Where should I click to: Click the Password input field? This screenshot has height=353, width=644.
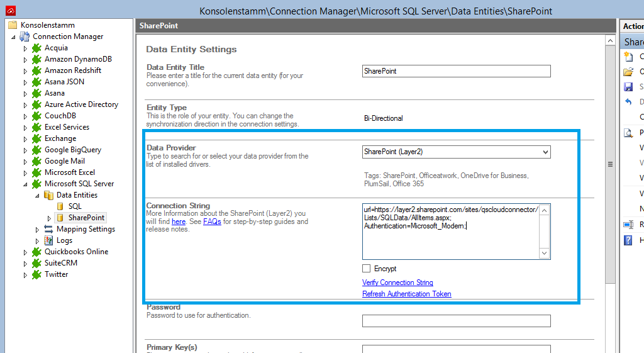tap(457, 321)
